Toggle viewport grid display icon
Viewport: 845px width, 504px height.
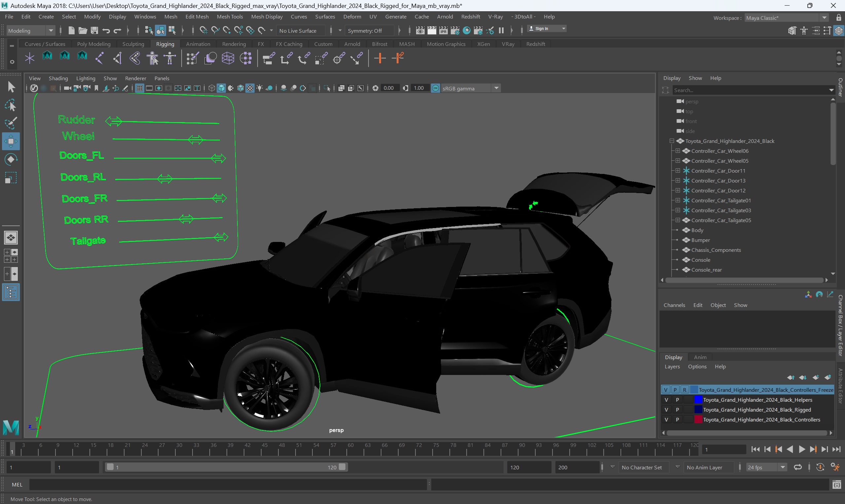pos(139,88)
